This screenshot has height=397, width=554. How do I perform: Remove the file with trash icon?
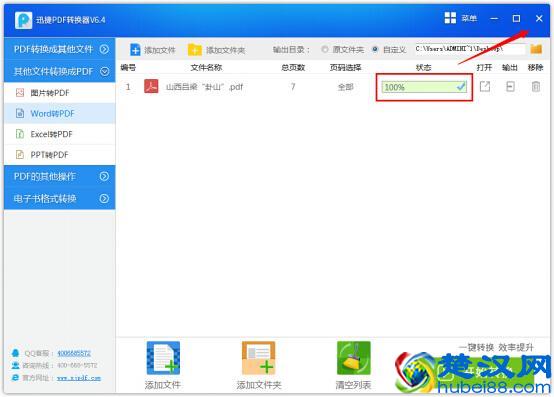point(536,87)
